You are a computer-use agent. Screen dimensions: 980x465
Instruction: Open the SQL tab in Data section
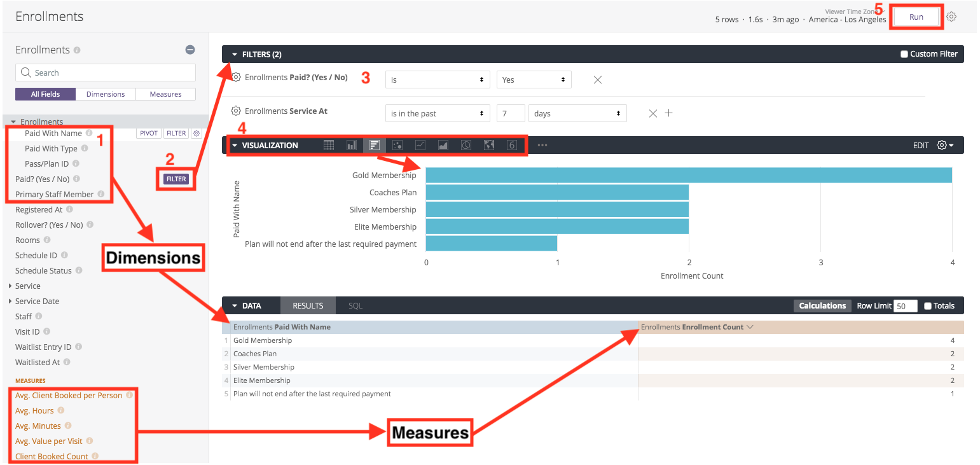pos(355,306)
